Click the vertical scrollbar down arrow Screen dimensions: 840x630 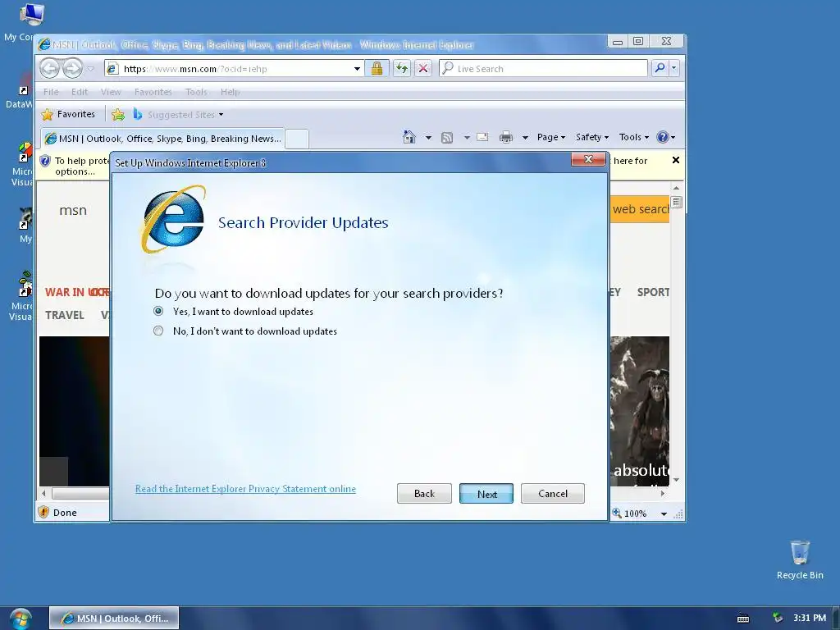pos(676,480)
